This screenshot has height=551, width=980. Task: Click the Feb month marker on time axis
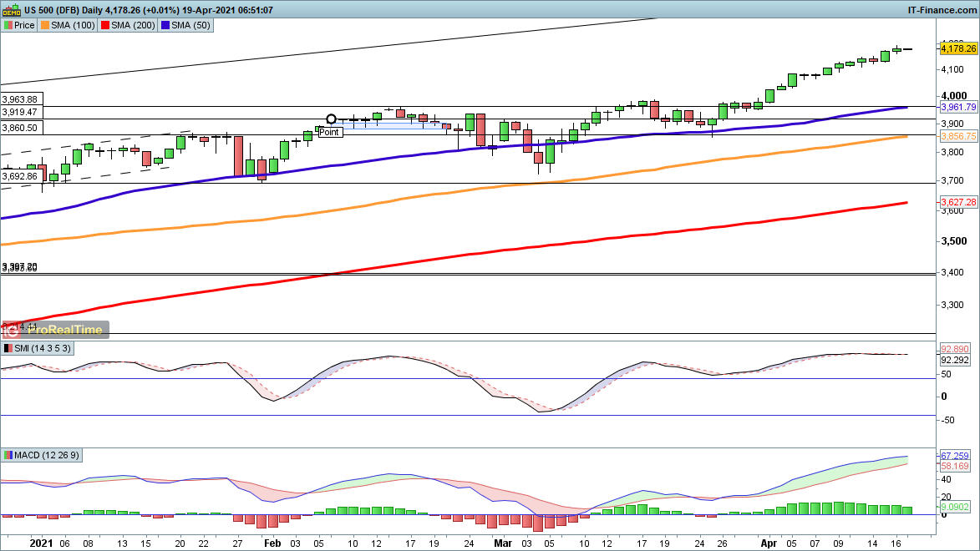tap(272, 542)
